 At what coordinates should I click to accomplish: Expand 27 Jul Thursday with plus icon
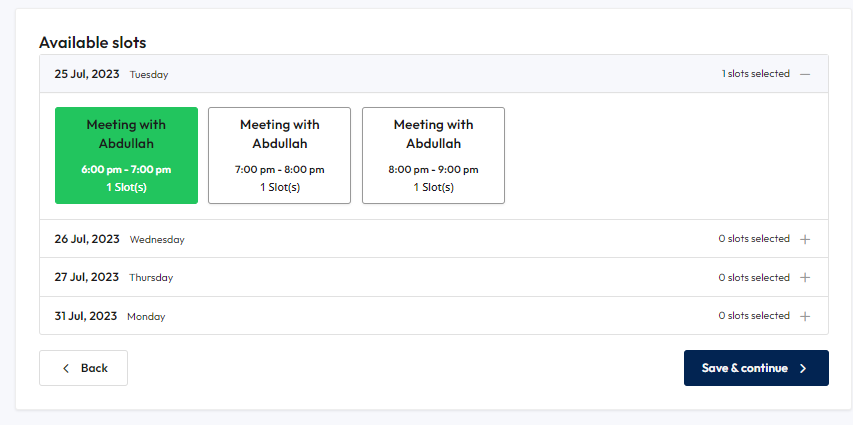point(805,278)
